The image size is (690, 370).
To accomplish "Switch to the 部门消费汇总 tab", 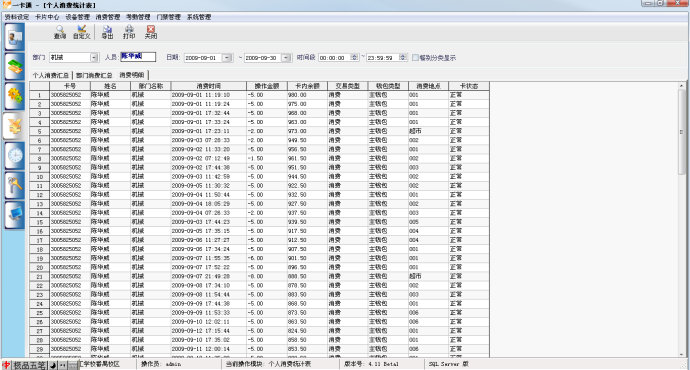I will tap(94, 75).
